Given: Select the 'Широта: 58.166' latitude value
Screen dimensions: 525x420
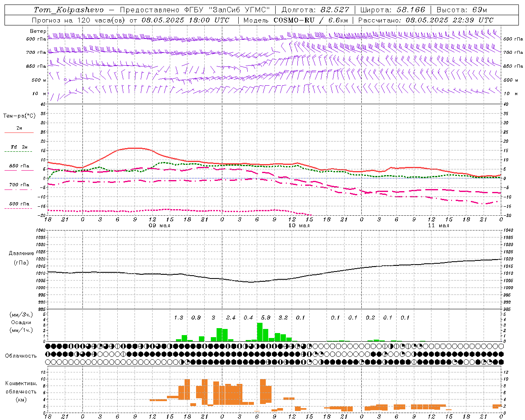Looking at the screenshot, I should (x=393, y=10).
